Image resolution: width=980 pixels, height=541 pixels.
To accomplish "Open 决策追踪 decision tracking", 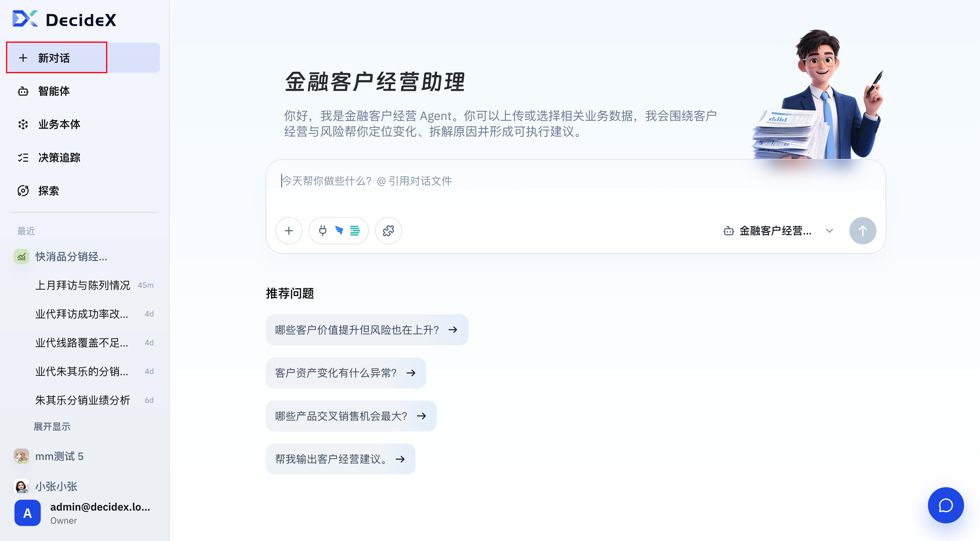I will 84,157.
